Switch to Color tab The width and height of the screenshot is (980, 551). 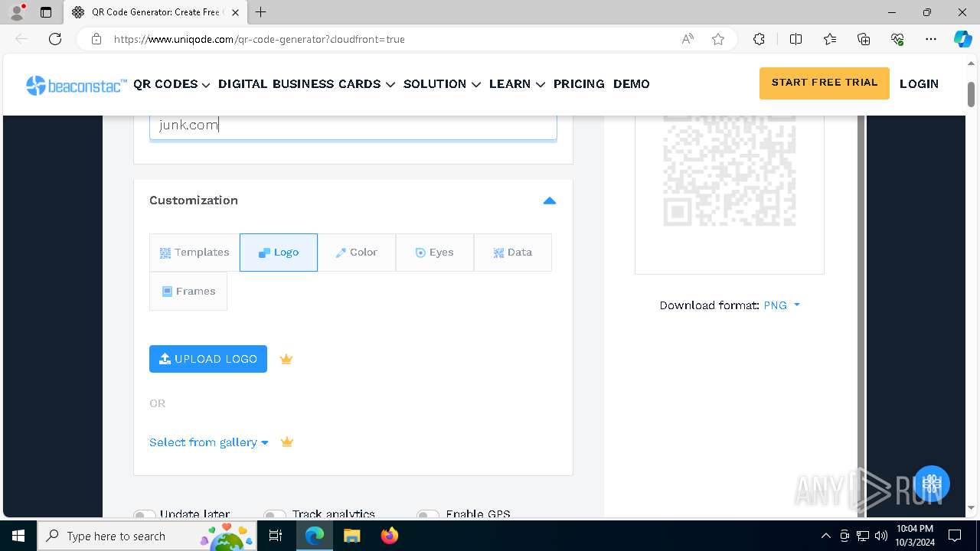pos(357,253)
